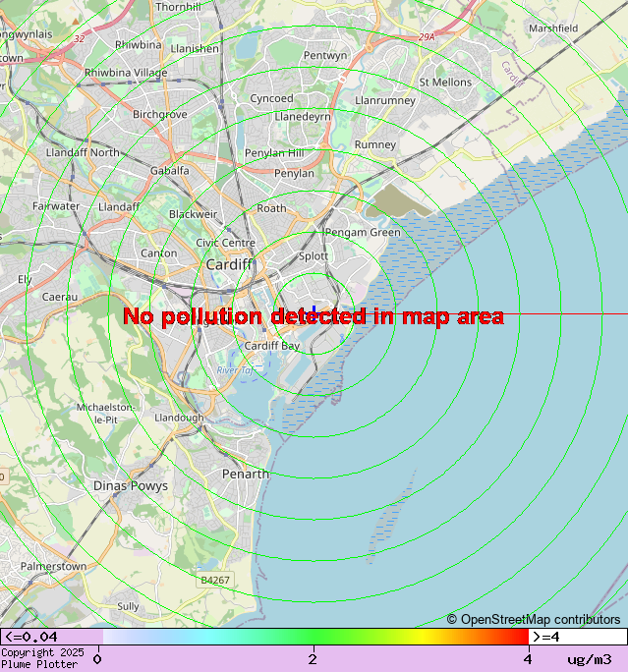This screenshot has width=628, height=672.
Task: Click the Fairwater label
Action: [56, 206]
